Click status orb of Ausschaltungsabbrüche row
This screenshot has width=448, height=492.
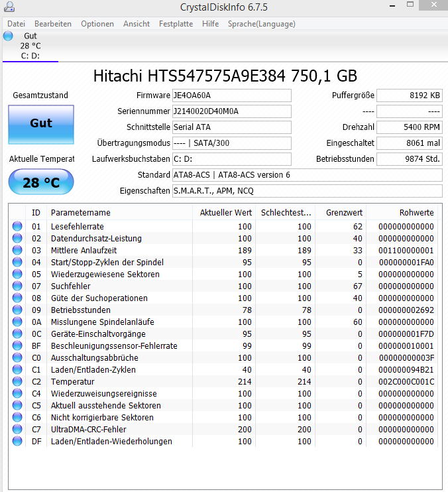(17, 357)
